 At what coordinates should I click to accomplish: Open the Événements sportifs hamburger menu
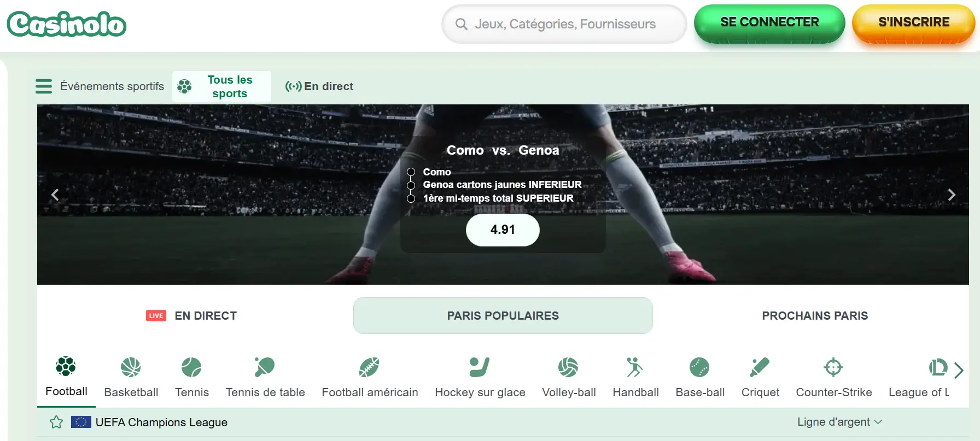[44, 86]
